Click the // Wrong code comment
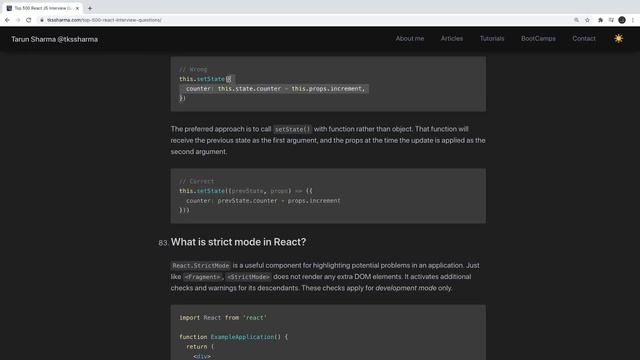Viewport: 640px width, 360px height. pos(193,69)
